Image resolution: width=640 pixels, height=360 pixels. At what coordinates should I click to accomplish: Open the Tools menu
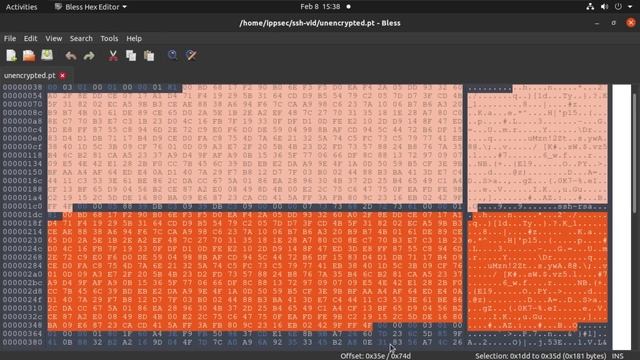coord(109,38)
